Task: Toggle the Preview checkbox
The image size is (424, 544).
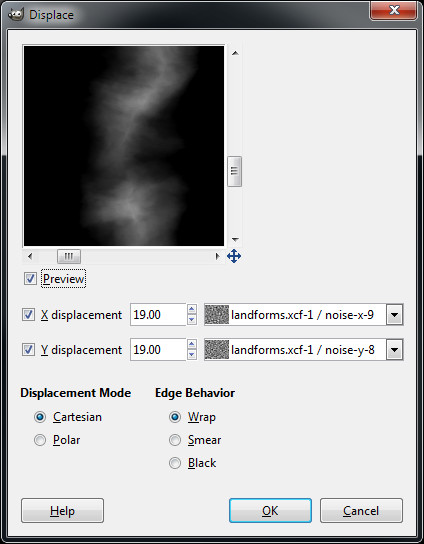Action: click(30, 279)
